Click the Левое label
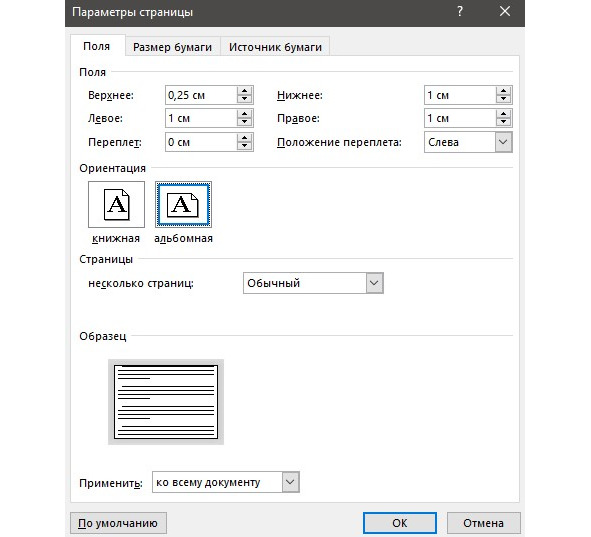 point(106,118)
